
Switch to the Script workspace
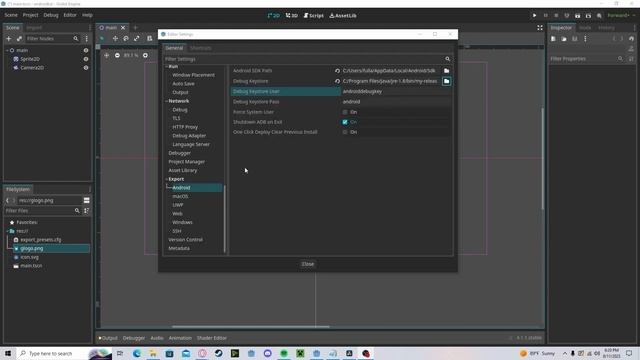[313, 16]
